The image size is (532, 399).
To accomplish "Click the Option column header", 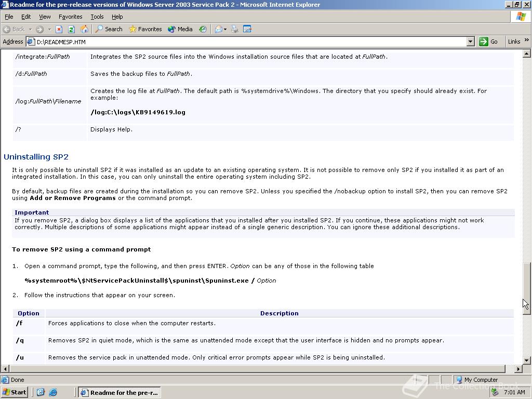I will coord(29,313).
